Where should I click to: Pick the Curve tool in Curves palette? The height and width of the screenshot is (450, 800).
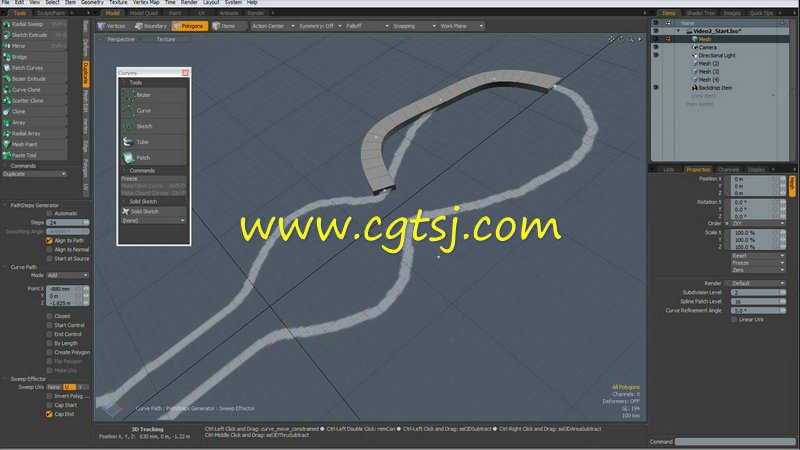pos(154,111)
